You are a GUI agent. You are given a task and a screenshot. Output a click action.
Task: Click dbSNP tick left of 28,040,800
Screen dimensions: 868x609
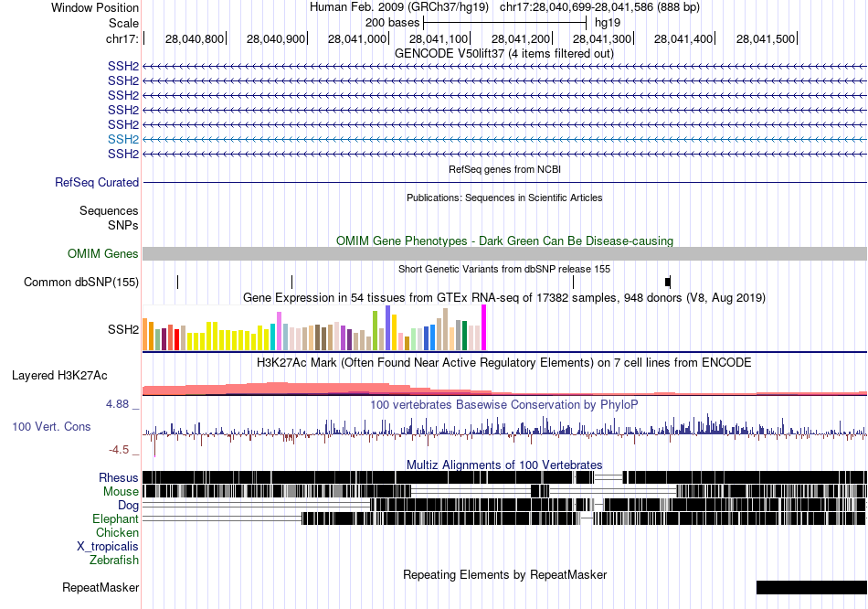click(177, 282)
